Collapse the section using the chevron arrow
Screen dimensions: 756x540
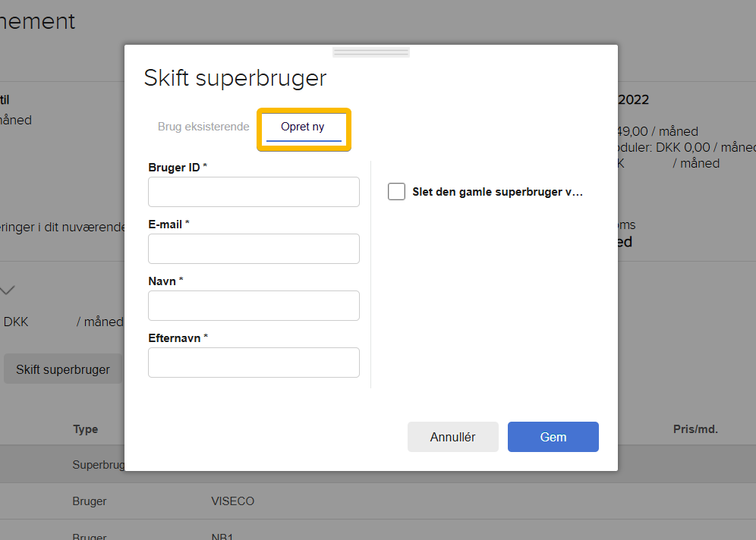(8, 290)
